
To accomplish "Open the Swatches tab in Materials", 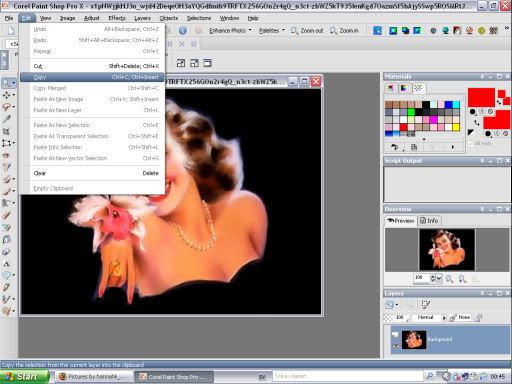I will coord(418,88).
